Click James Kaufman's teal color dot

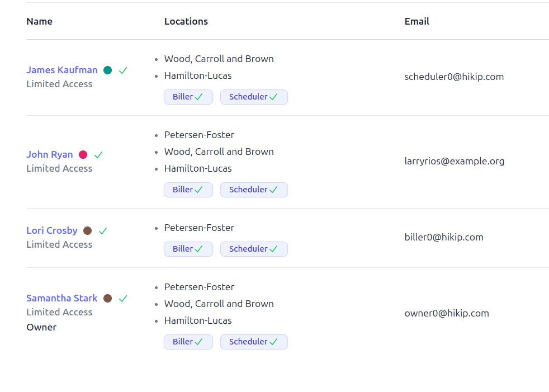pyautogui.click(x=108, y=70)
